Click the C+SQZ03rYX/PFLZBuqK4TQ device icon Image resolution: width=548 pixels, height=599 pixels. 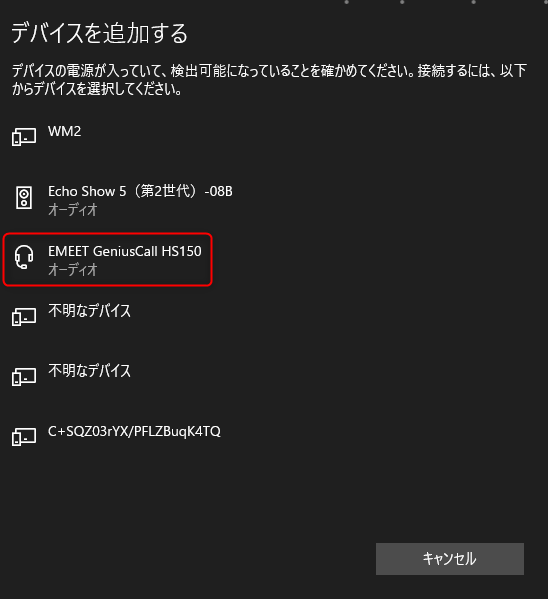(x=24, y=437)
